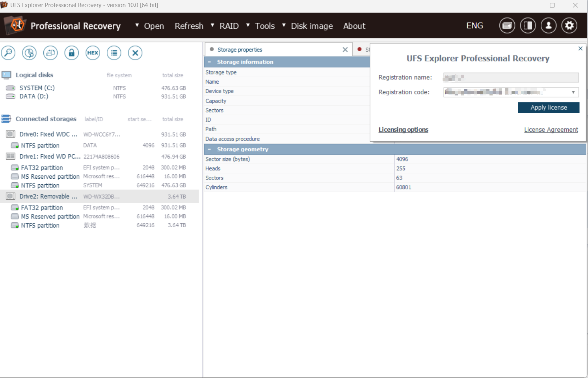Click the split-pane layout round header icon
This screenshot has width=588, height=378.
coord(528,26)
